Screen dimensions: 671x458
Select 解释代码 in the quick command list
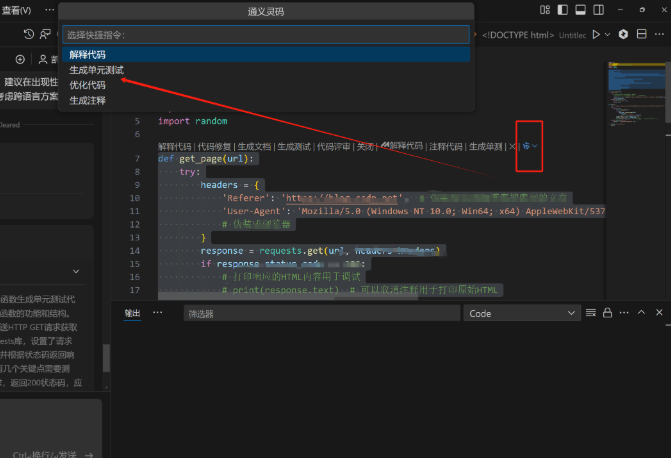(x=266, y=54)
